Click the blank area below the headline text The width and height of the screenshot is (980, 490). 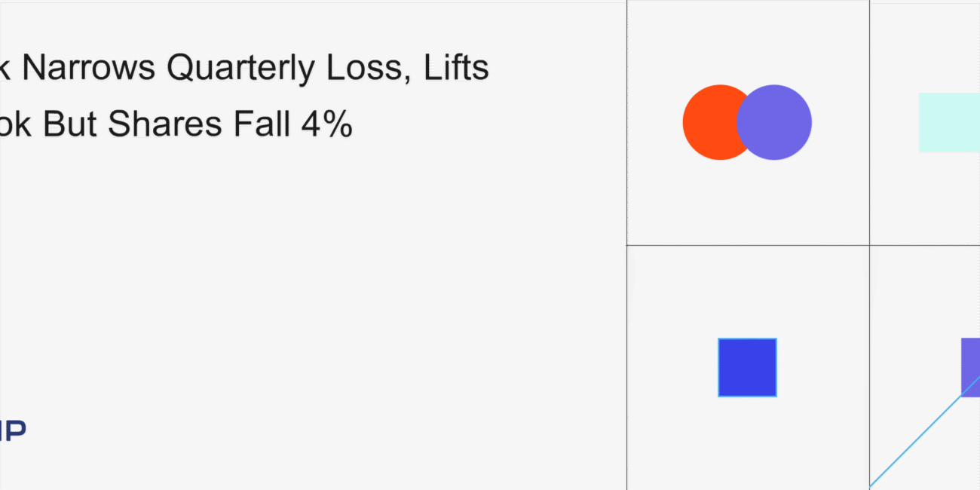(x=302, y=264)
